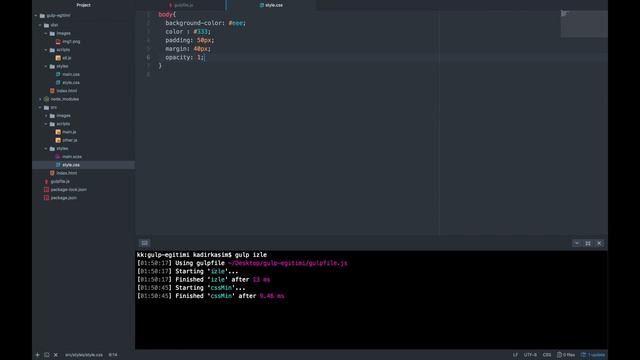Click gulpfile.js path in terminal output
Viewport: 640px width, 360px height.
click(288, 263)
